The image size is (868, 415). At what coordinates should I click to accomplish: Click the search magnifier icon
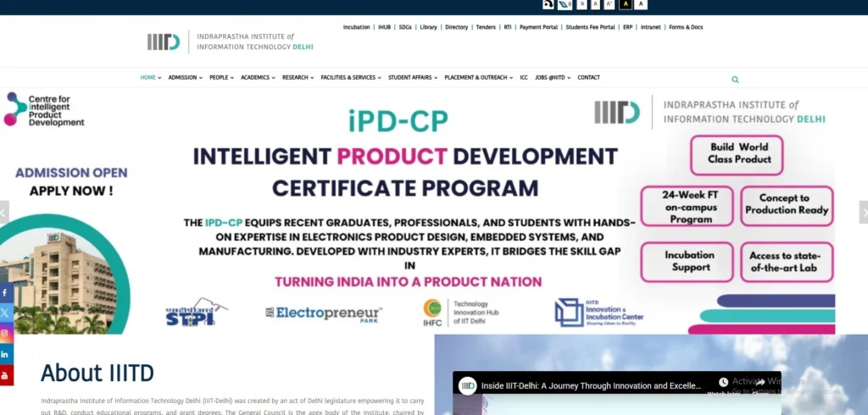[x=735, y=80]
